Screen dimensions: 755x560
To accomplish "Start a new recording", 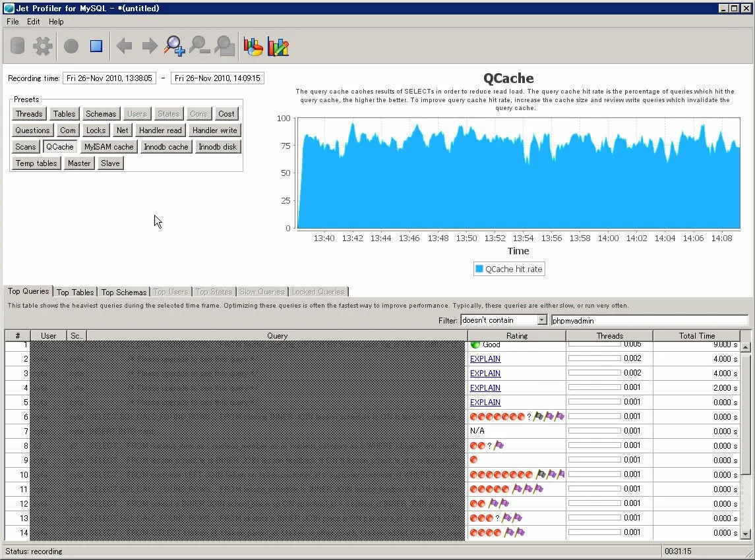I will 69,45.
